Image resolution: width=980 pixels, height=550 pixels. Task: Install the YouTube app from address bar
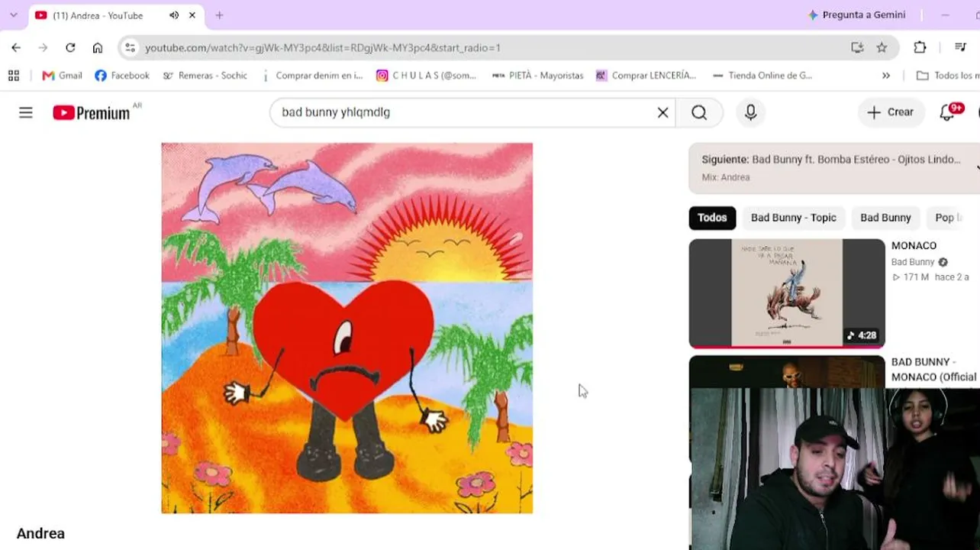(857, 47)
